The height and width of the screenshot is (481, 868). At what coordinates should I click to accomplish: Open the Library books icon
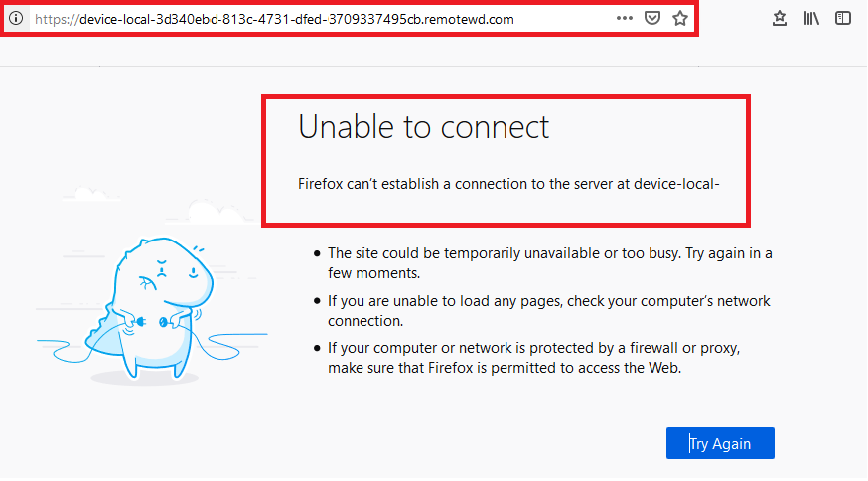(x=811, y=18)
